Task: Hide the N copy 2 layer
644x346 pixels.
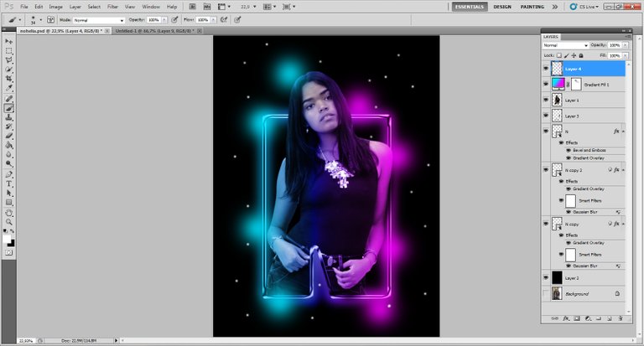Action: point(546,169)
